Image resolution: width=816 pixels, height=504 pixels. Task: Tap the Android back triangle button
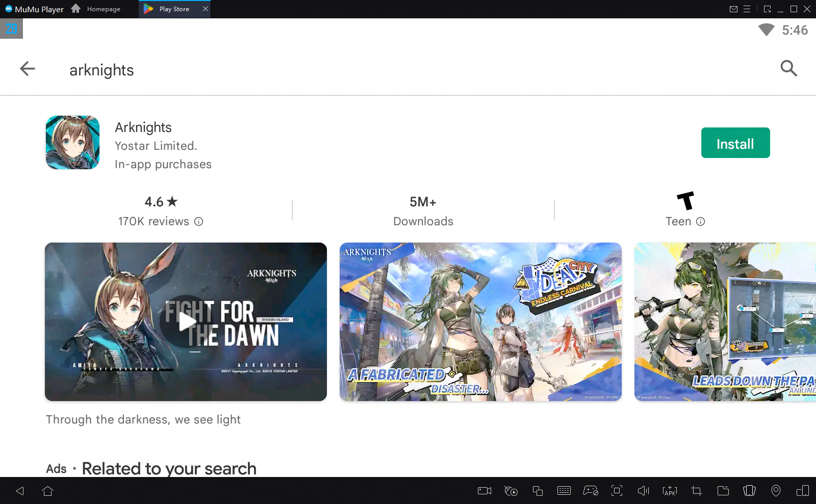click(20, 491)
